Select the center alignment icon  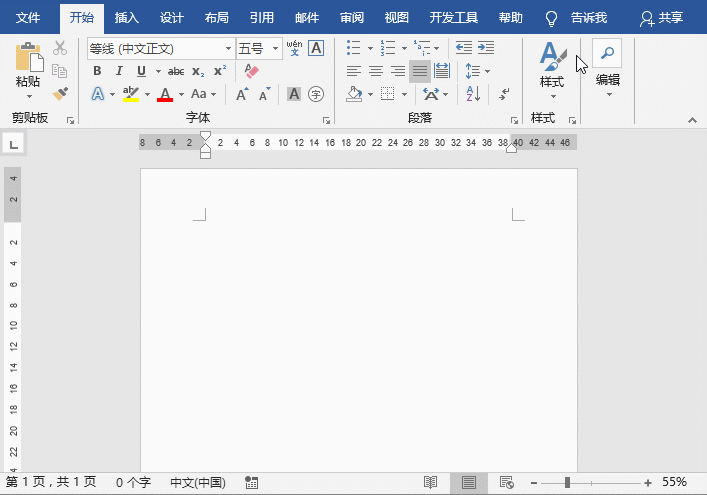coord(376,71)
